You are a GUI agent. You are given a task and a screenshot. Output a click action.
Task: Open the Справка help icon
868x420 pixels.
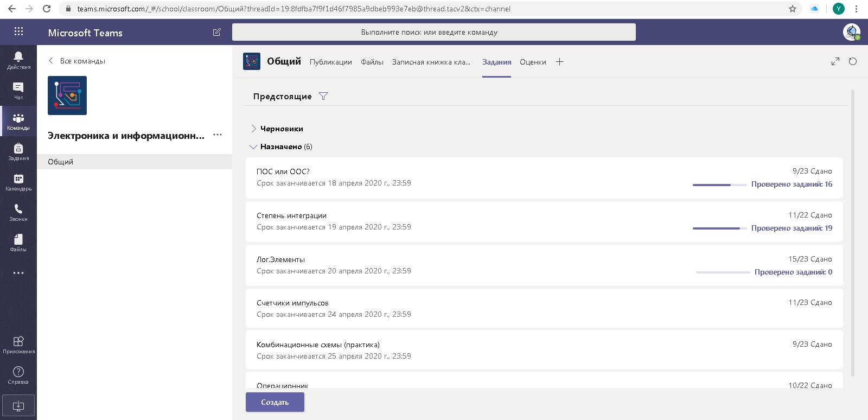pyautogui.click(x=18, y=374)
